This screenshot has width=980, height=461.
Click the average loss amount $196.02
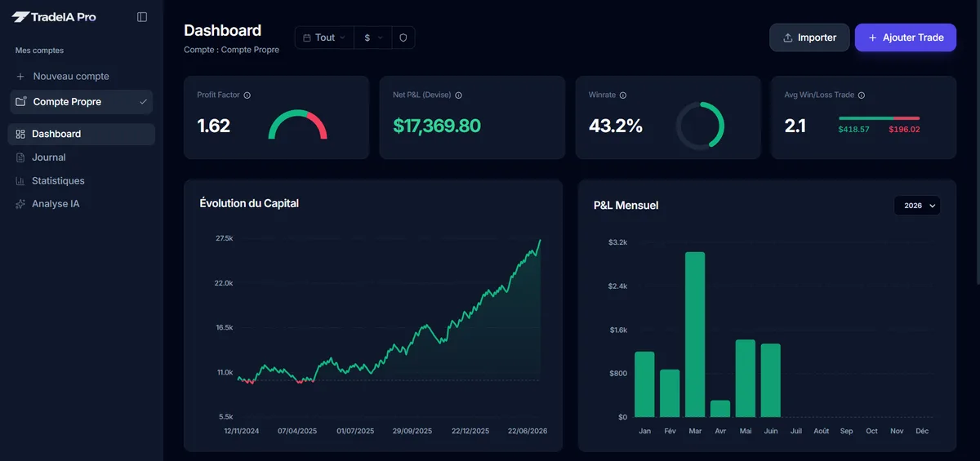(904, 130)
